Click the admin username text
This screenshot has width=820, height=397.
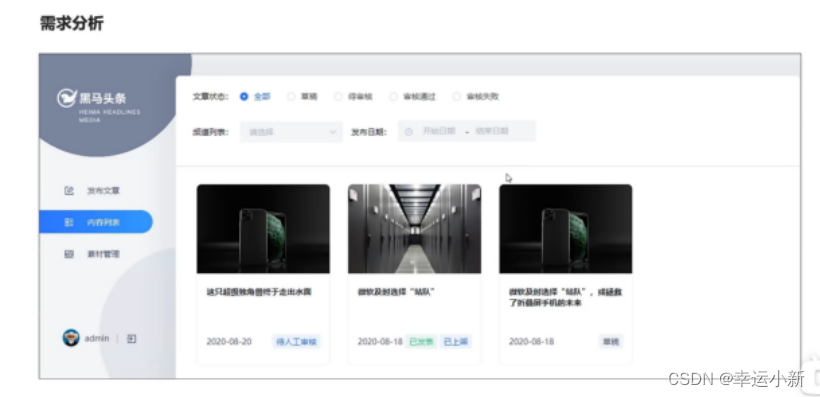point(97,338)
